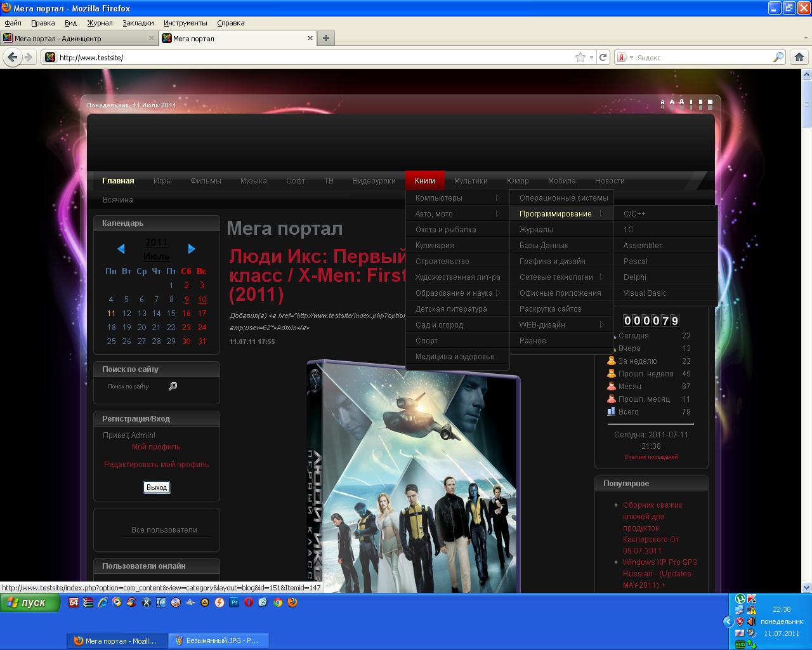This screenshot has width=812, height=650.
Task: Click the X-Men movie cover image
Action: coord(413,476)
